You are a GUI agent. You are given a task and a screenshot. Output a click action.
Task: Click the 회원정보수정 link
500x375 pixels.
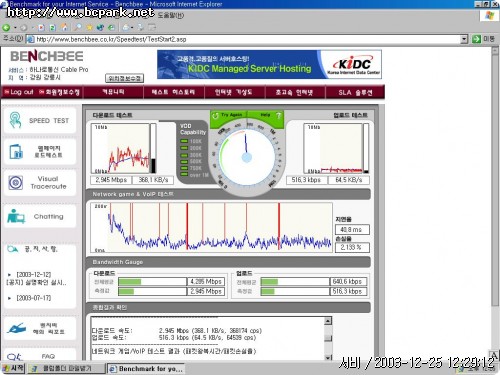tap(59, 92)
